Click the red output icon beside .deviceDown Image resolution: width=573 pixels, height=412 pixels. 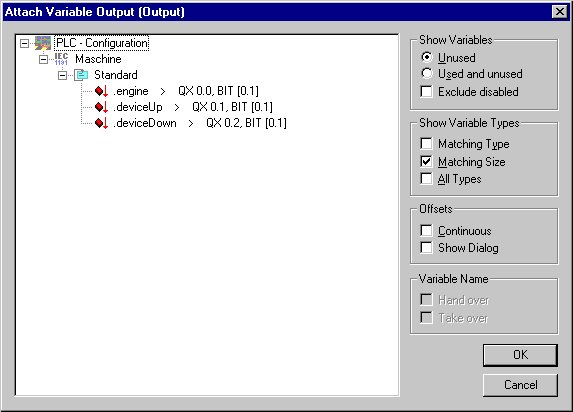(x=102, y=123)
